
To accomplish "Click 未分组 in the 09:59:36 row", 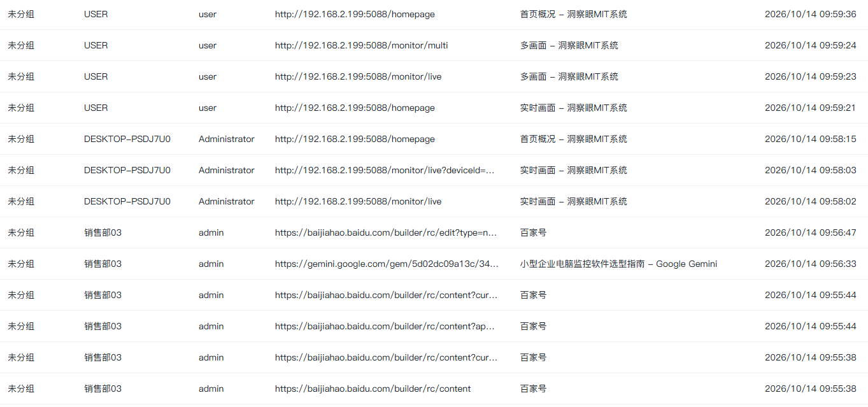I will click(x=21, y=14).
